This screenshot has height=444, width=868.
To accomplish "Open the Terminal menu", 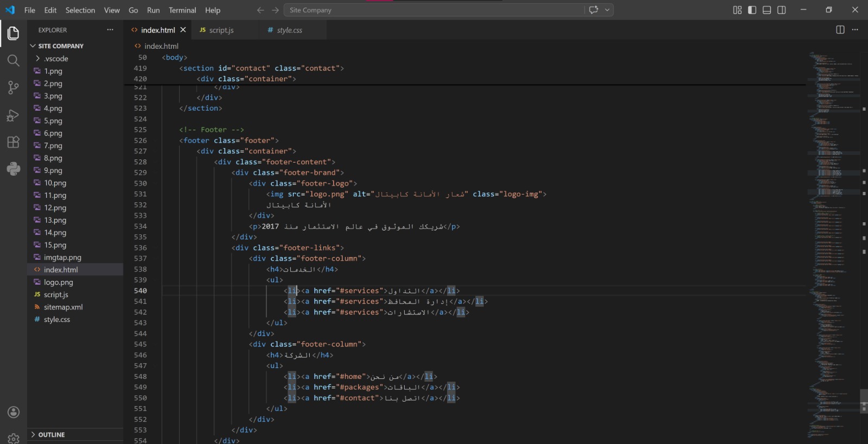I will [182, 10].
